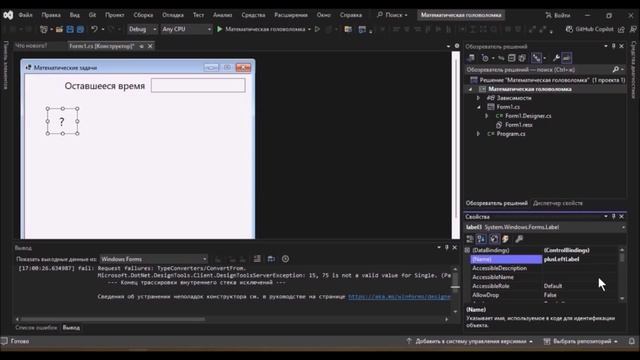Click Войти to sign in
This screenshot has width=640, height=360.
coord(558,15)
